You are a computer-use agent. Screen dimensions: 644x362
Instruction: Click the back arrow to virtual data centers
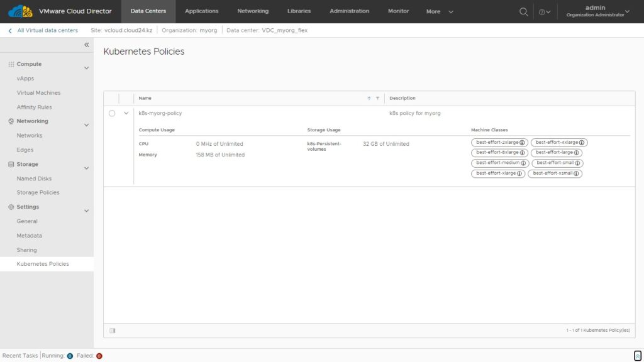[10, 31]
